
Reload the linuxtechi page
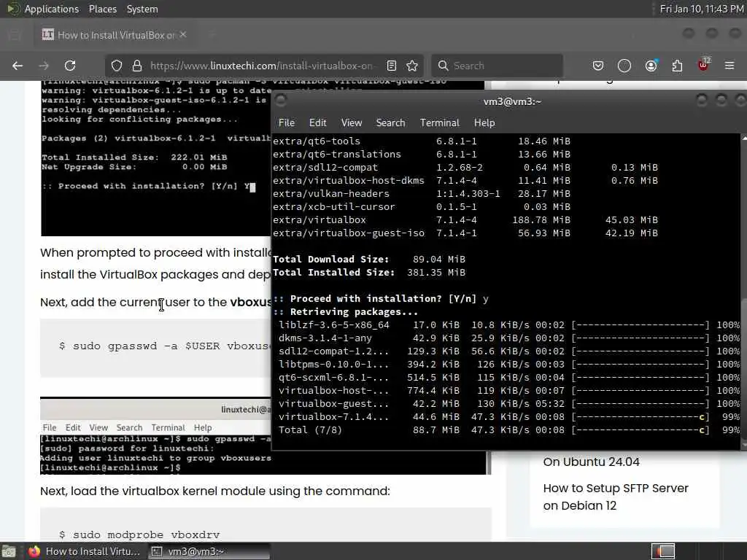pos(70,66)
